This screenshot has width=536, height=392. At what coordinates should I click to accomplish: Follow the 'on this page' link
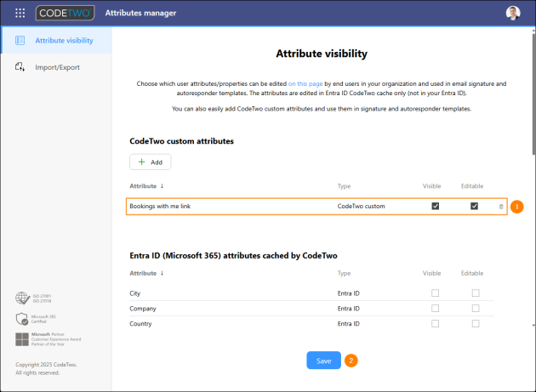tap(305, 83)
